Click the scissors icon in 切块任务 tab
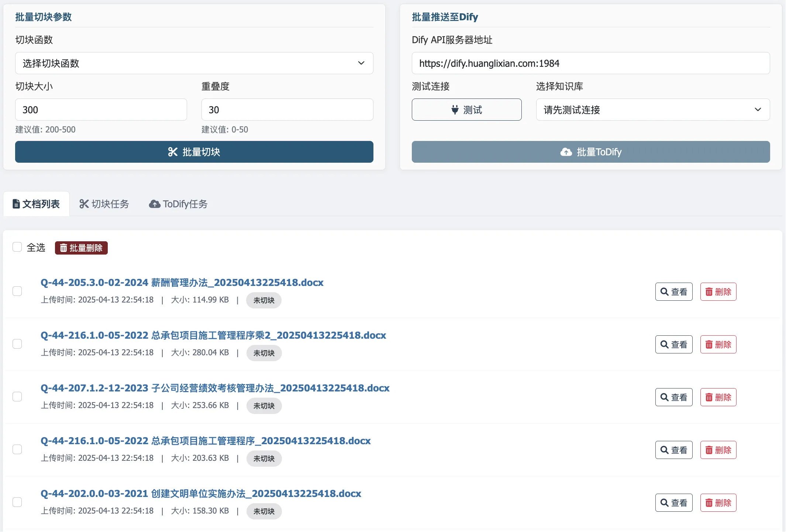 point(84,204)
